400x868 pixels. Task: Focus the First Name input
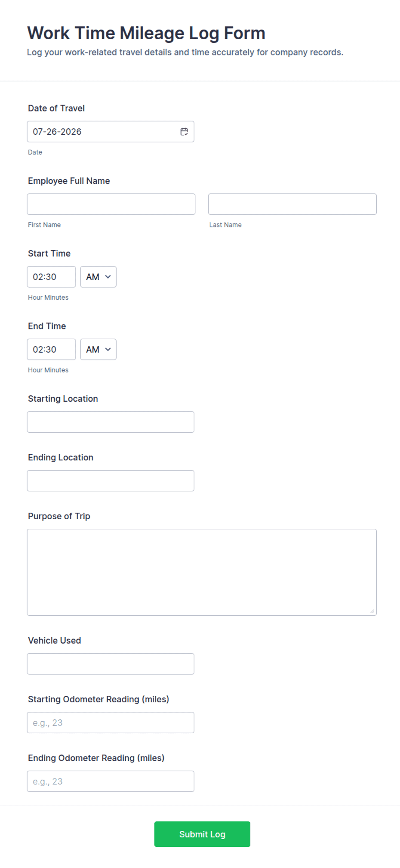[111, 204]
